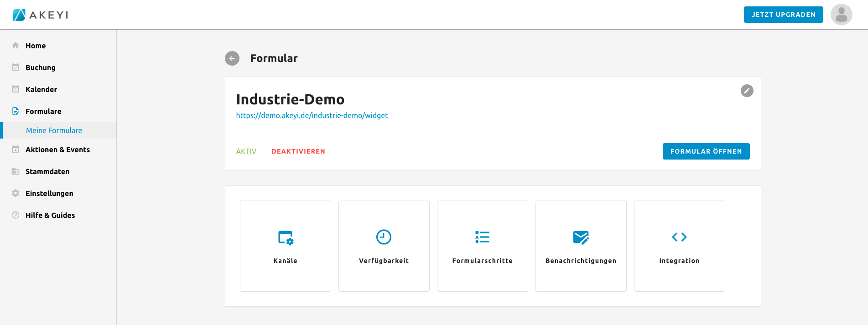
Task: Open Aktionen & Events in sidebar
Action: click(x=57, y=150)
